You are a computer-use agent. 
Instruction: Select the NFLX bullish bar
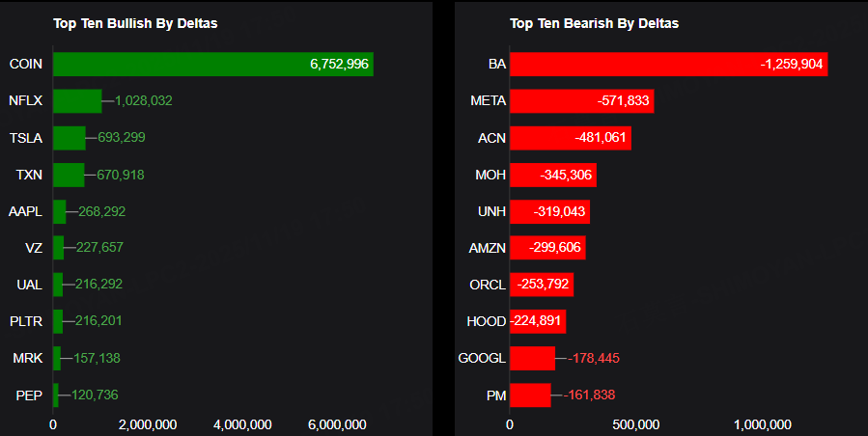pos(77,100)
